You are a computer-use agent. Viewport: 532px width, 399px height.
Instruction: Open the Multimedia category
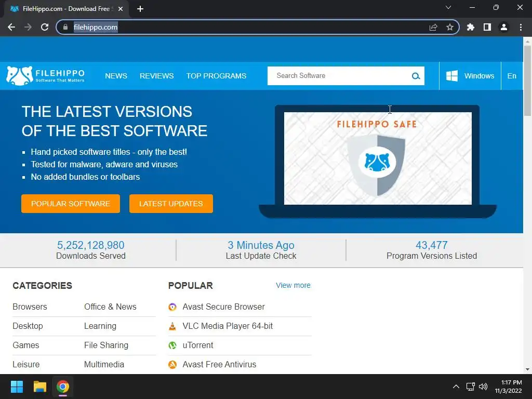[104, 364]
